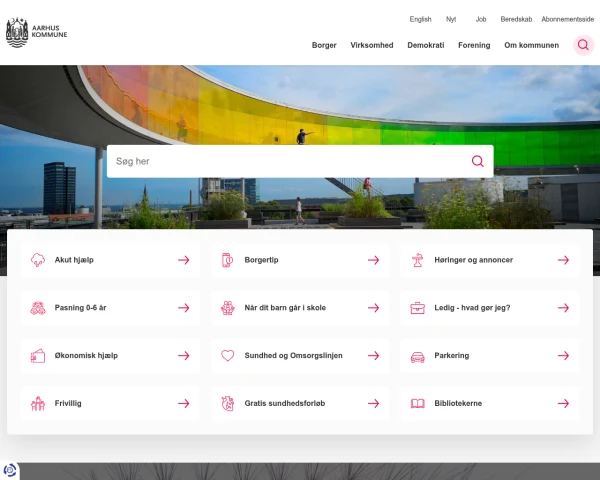Click the magnifier inside the Søg her box

click(477, 161)
